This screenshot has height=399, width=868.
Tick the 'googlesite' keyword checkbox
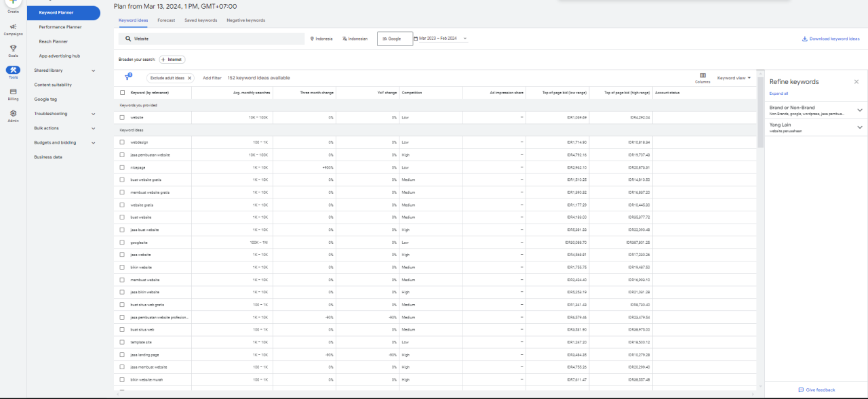click(x=122, y=243)
